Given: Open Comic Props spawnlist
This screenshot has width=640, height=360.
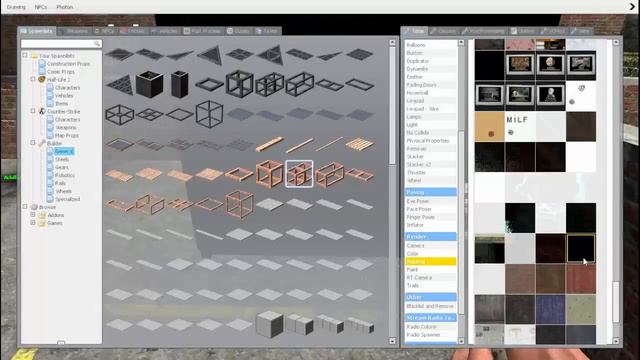Looking at the screenshot, I should coord(61,71).
